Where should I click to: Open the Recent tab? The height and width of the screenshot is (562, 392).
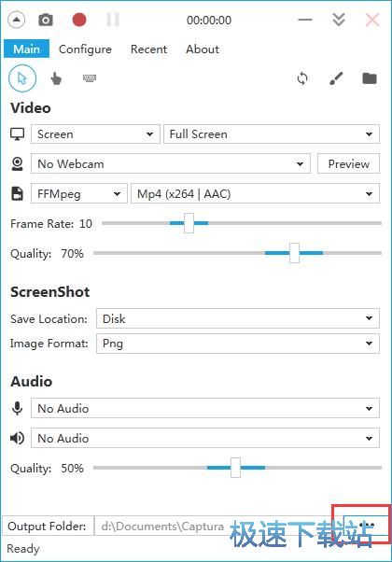148,49
